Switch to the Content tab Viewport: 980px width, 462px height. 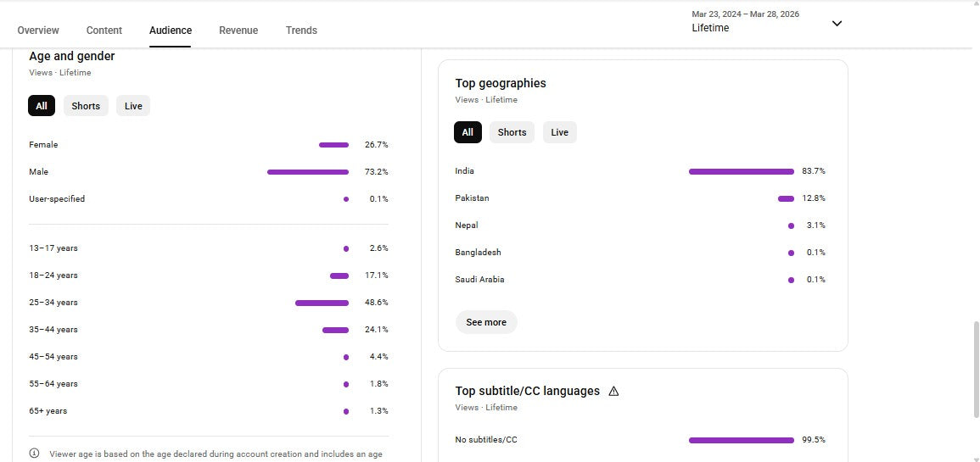(104, 31)
